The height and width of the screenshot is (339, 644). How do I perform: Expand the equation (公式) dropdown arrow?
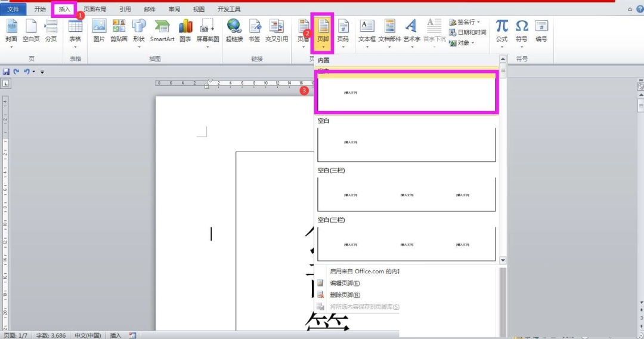click(501, 47)
